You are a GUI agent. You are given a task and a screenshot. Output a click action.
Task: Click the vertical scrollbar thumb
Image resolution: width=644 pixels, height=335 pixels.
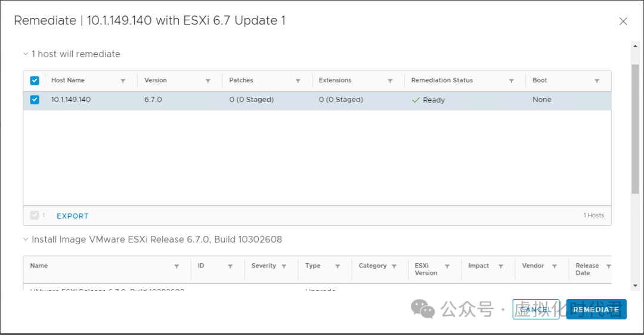[636, 128]
